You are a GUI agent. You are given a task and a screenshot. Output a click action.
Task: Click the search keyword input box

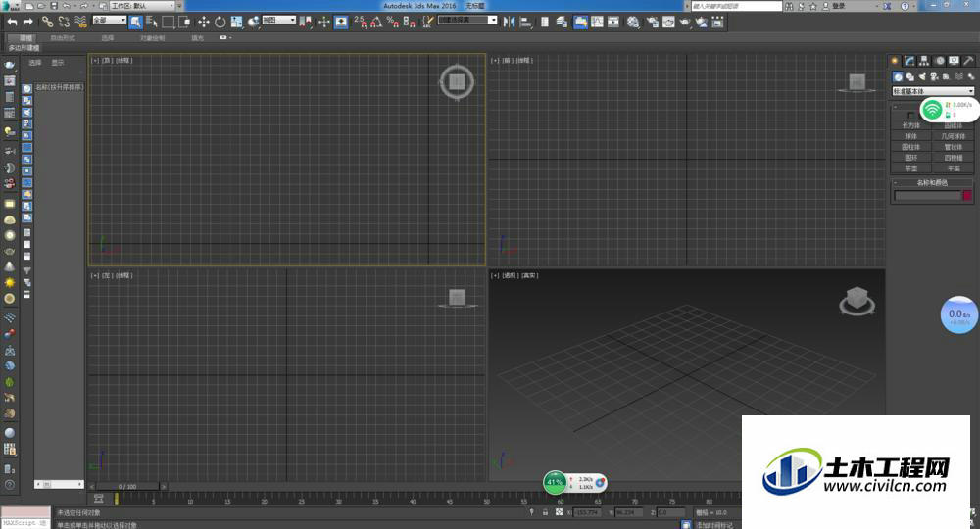pos(736,6)
